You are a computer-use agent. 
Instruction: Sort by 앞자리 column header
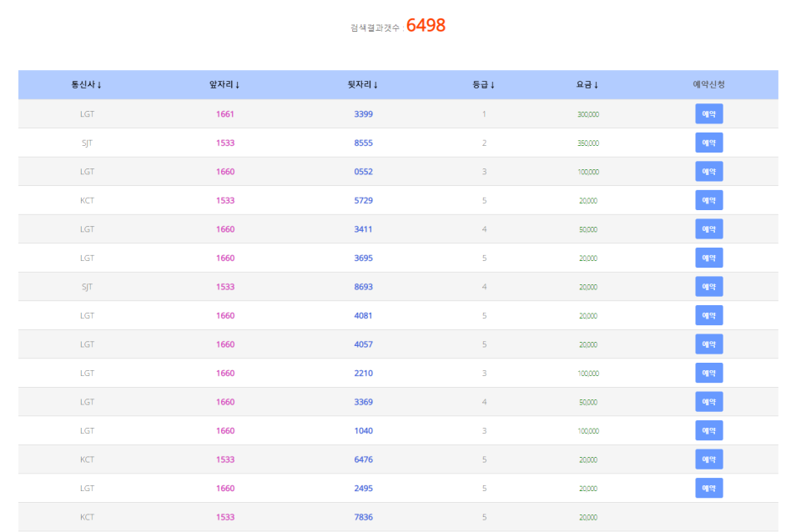224,84
